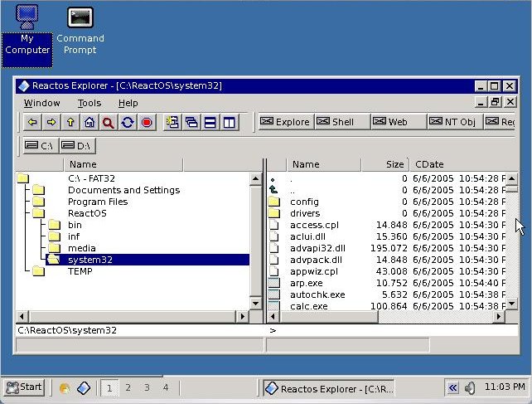Open the Start menu
The width and height of the screenshot is (532, 404).
coord(24,387)
